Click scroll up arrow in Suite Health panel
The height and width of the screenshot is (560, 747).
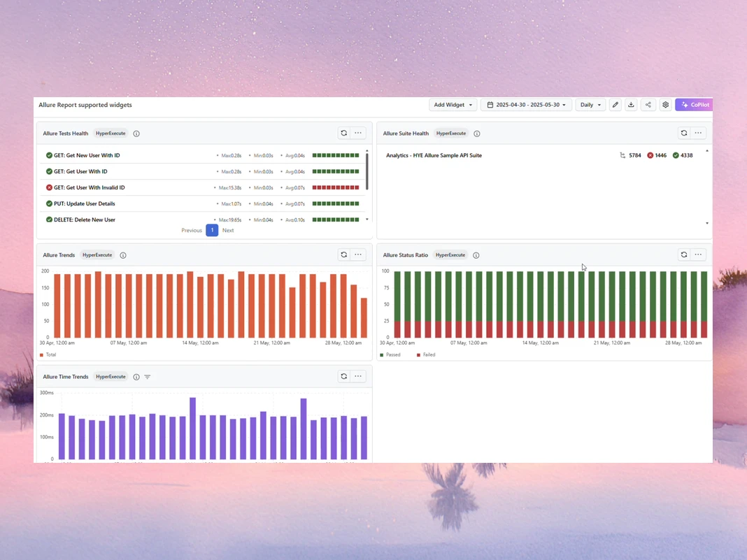pyautogui.click(x=707, y=151)
